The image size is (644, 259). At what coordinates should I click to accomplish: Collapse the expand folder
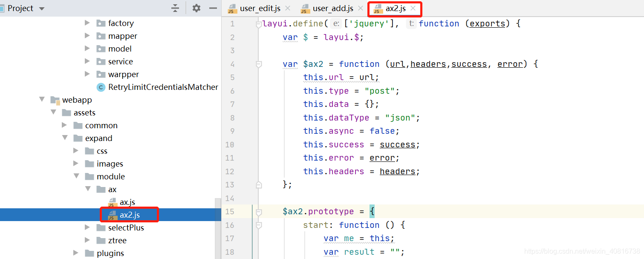coord(65,138)
